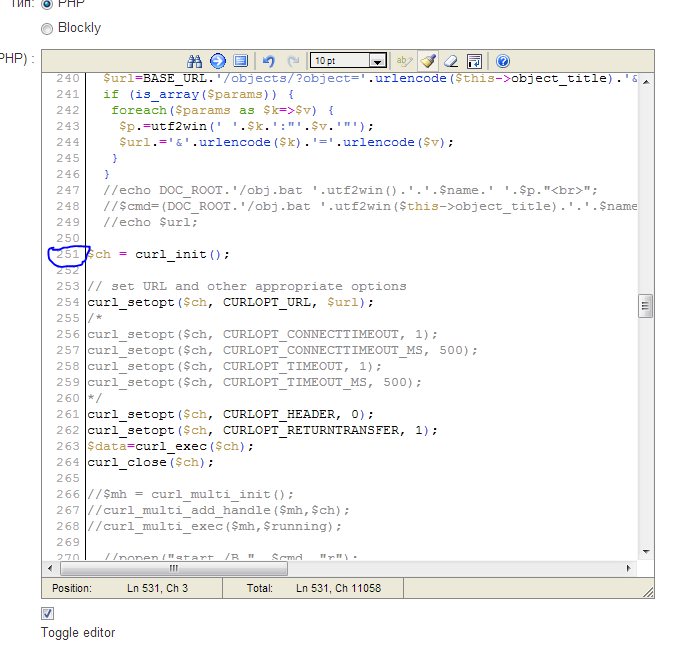Select the Blockly radio button
Viewport: 673px width, 650px height.
[47, 28]
